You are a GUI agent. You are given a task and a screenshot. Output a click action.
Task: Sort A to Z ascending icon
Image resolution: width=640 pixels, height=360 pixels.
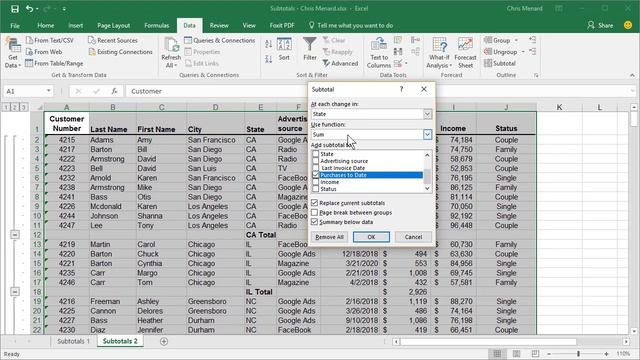point(269,44)
